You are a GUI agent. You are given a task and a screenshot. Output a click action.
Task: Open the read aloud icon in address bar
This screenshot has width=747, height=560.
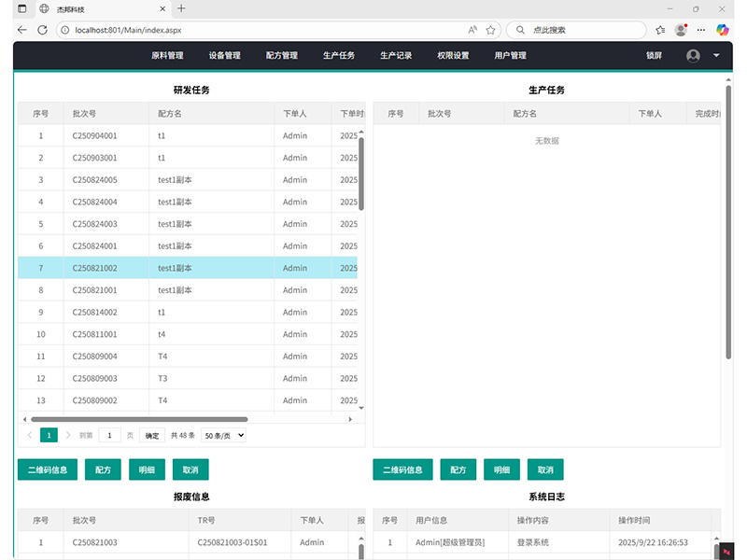pos(472,30)
